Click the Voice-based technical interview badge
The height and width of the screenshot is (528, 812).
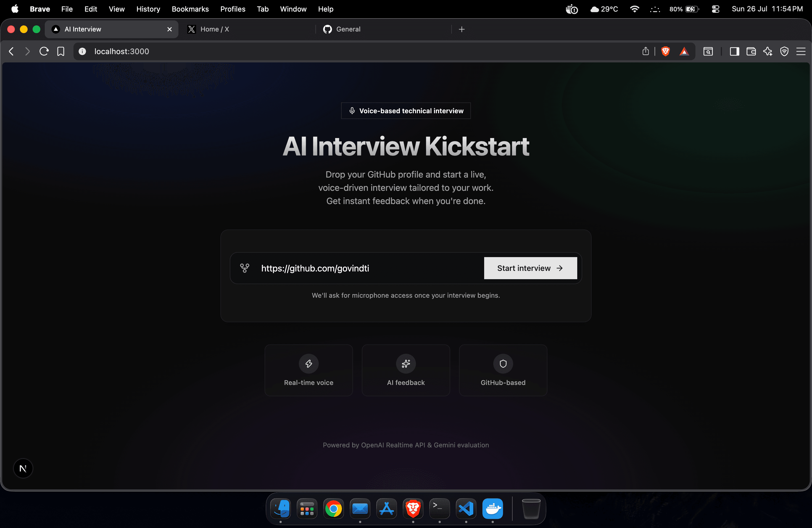(406, 111)
